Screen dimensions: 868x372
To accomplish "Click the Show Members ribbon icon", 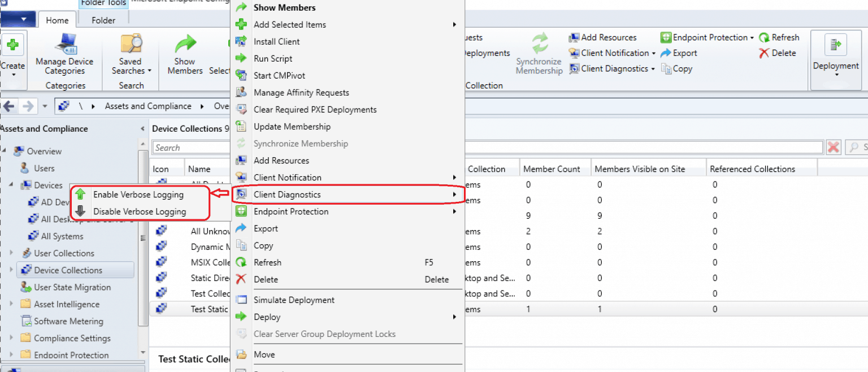I will [x=184, y=44].
